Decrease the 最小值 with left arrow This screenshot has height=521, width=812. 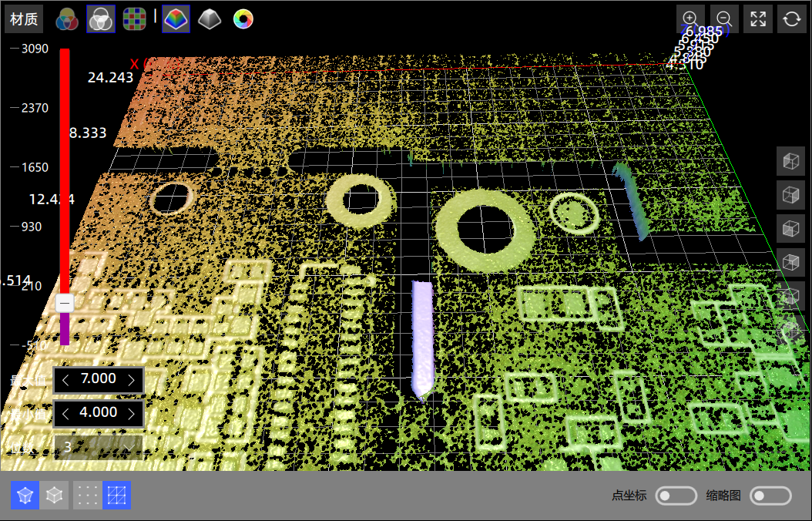point(65,413)
